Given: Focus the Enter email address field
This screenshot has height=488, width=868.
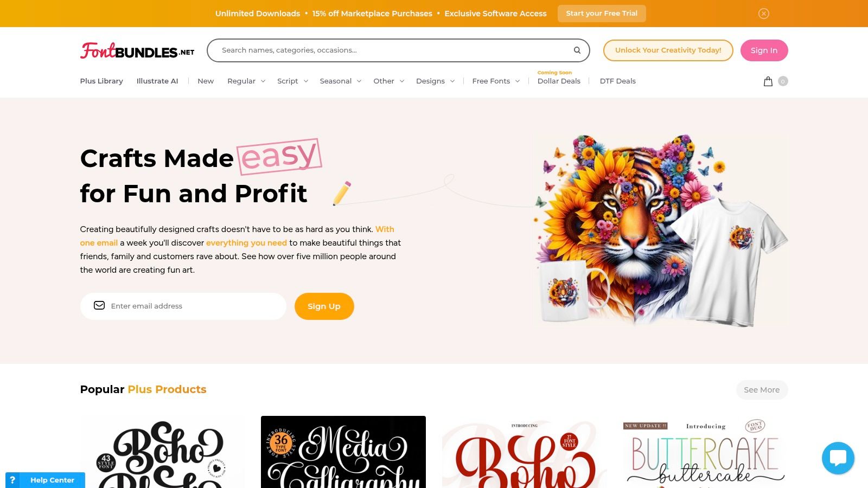Looking at the screenshot, I should tap(183, 306).
